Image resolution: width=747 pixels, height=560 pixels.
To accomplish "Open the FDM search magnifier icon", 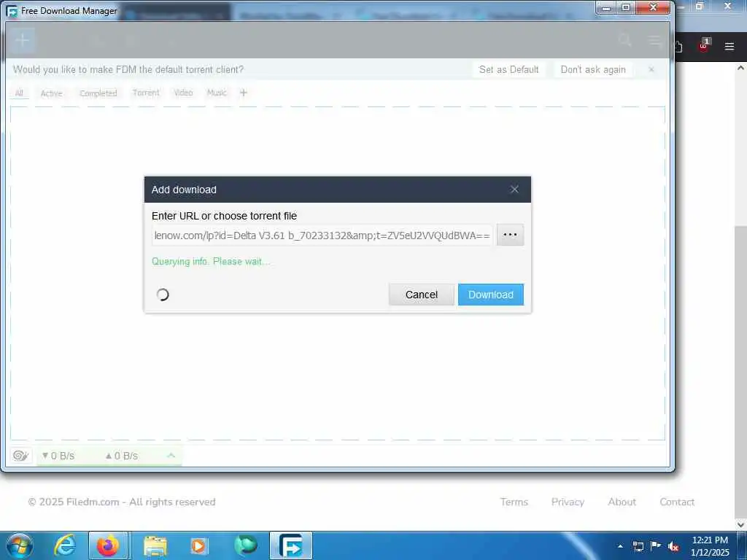I will click(x=624, y=40).
